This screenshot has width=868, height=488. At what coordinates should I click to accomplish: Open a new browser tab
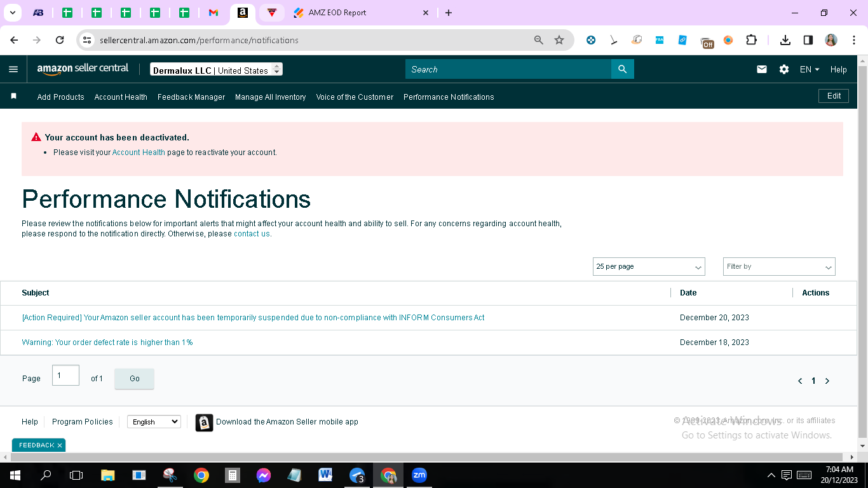pos(449,13)
